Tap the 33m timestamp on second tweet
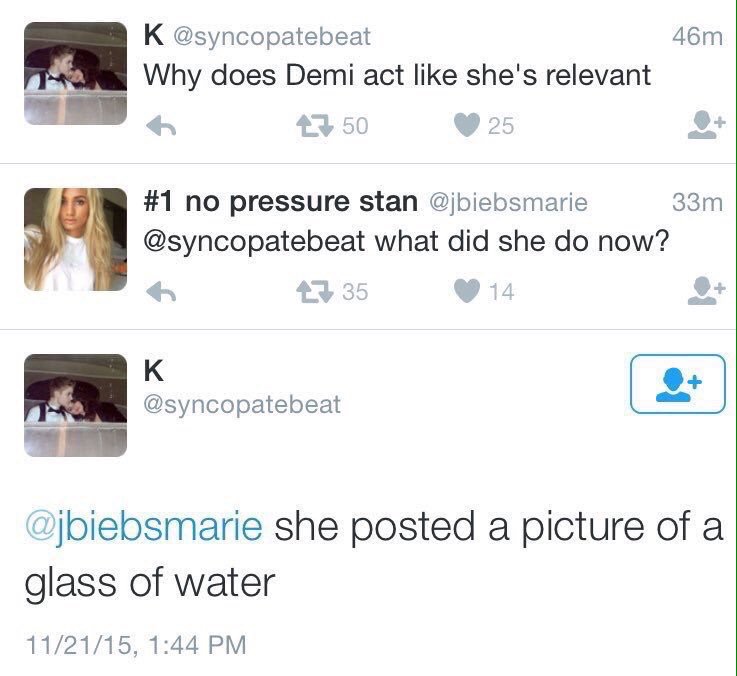737x676 pixels. (697, 203)
